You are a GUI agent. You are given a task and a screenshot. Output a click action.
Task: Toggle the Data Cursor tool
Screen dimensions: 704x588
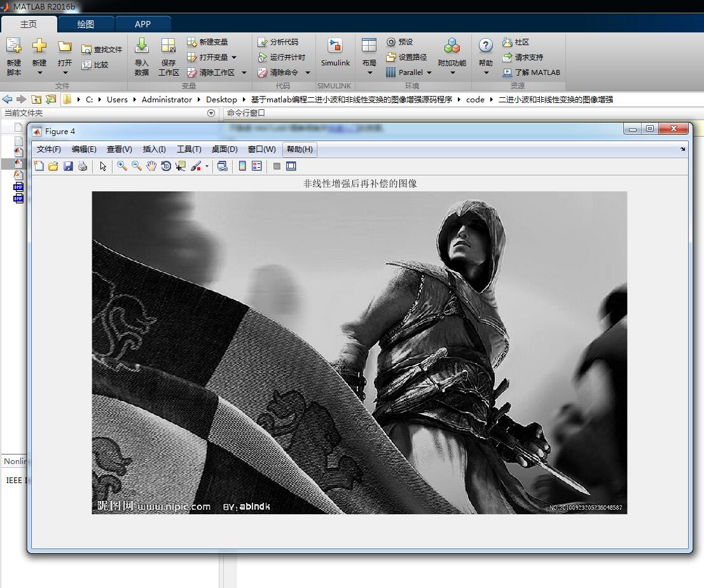point(181,166)
